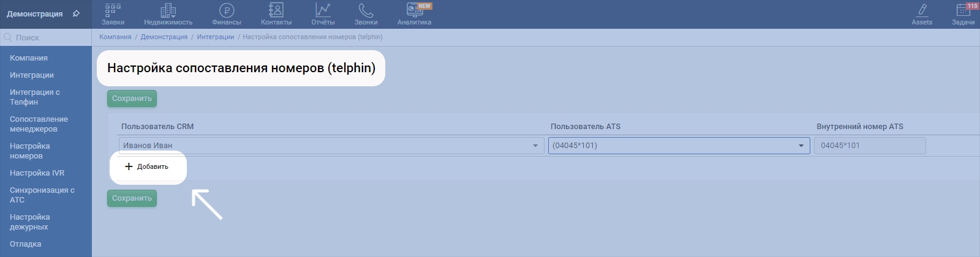Open the Финансы ruble icon
The image size is (980, 257).
227,10
